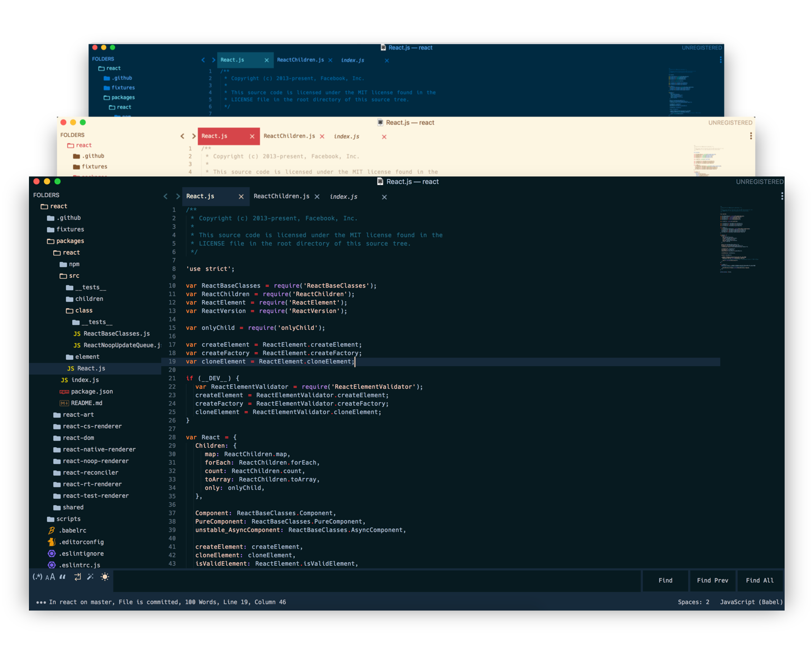The height and width of the screenshot is (649, 812).
Task: Click the Find Prev button
Action: coord(712,581)
